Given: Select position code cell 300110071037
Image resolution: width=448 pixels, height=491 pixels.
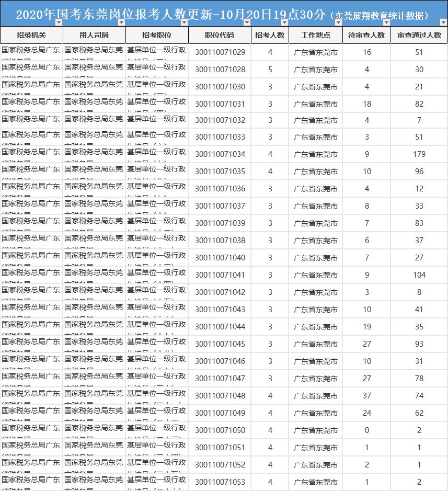Looking at the screenshot, I should point(220,205).
